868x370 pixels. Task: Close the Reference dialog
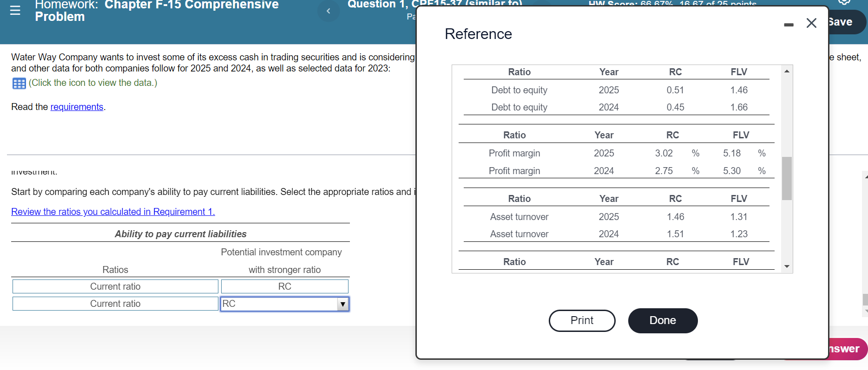811,23
